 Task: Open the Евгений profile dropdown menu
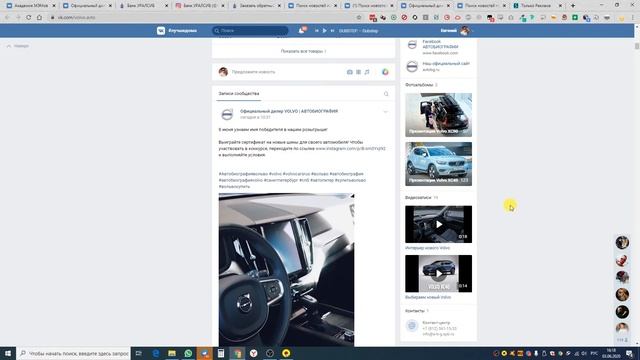click(456, 31)
